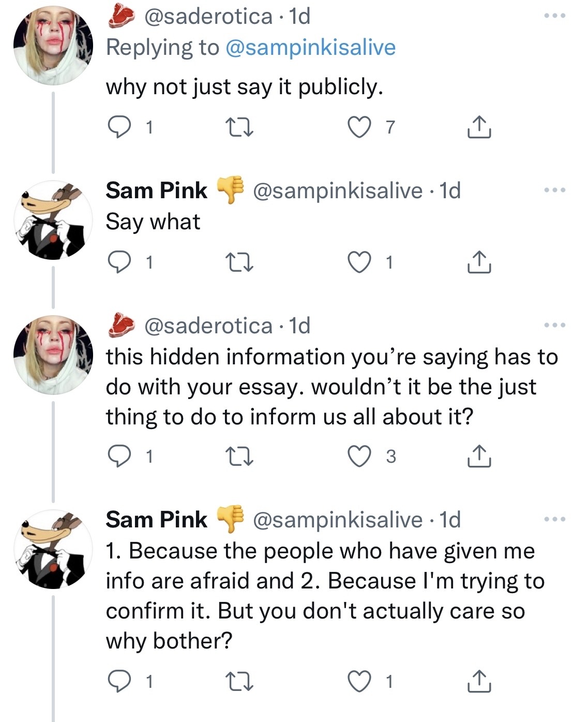Viewport: 588px width, 722px height.
Task: Retweet the "why not just say it publicly" tweet
Action: [240, 127]
